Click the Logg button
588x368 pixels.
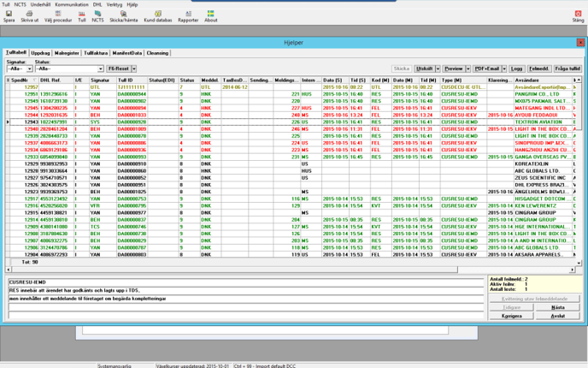point(516,68)
